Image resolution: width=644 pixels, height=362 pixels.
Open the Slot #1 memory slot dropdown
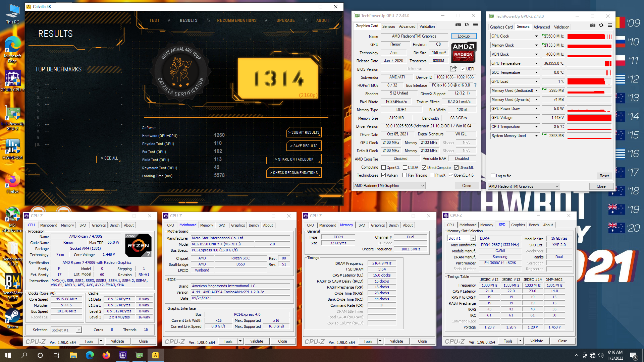(462, 238)
